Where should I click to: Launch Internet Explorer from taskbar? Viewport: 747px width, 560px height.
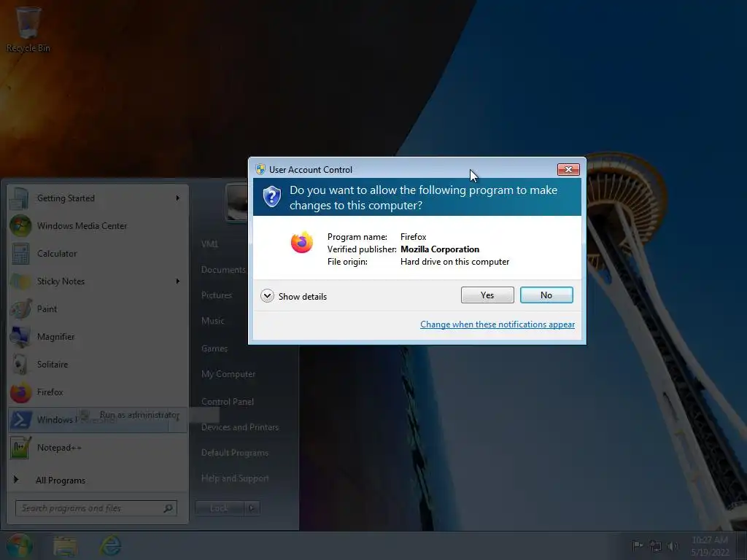pyautogui.click(x=111, y=545)
